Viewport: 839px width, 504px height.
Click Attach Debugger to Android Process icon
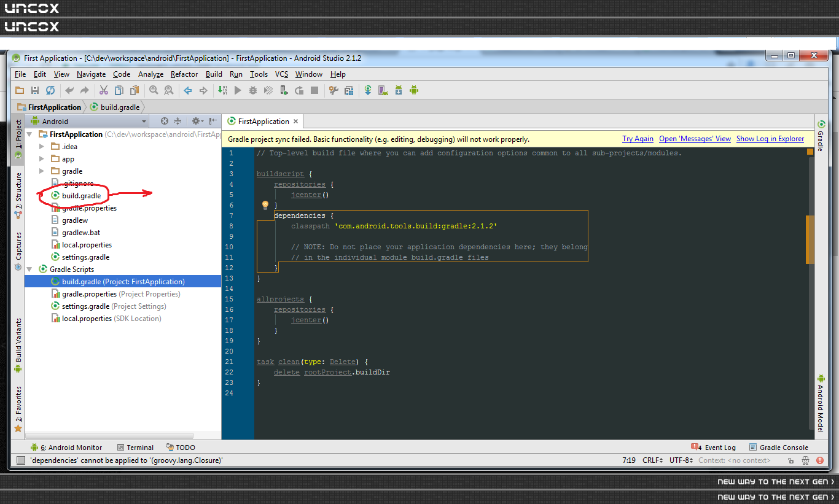[x=284, y=90]
